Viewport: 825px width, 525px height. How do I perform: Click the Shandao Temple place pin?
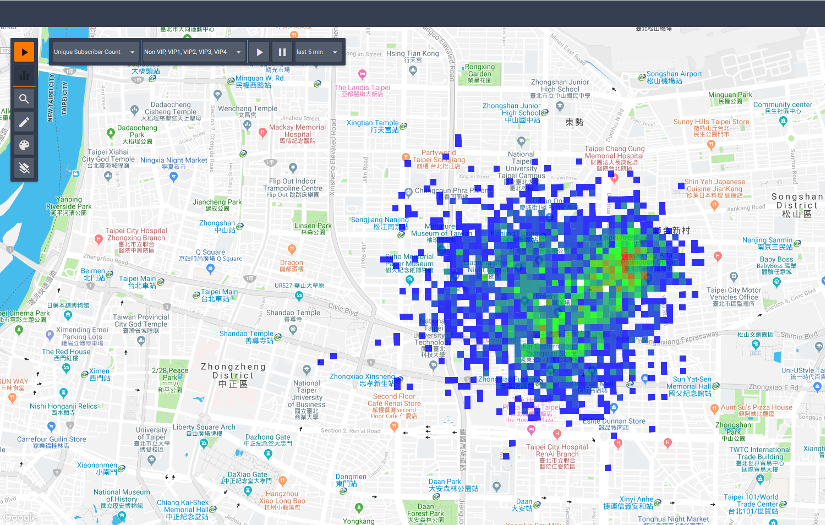(293, 329)
